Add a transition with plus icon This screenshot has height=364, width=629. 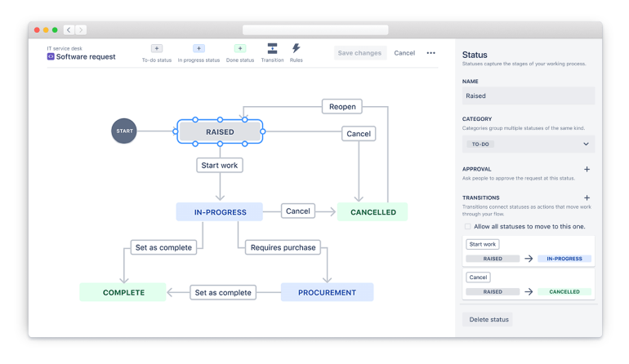(587, 198)
